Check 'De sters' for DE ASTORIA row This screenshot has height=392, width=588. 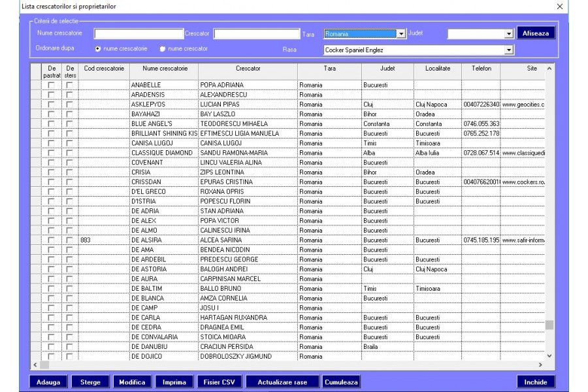[x=69, y=269]
